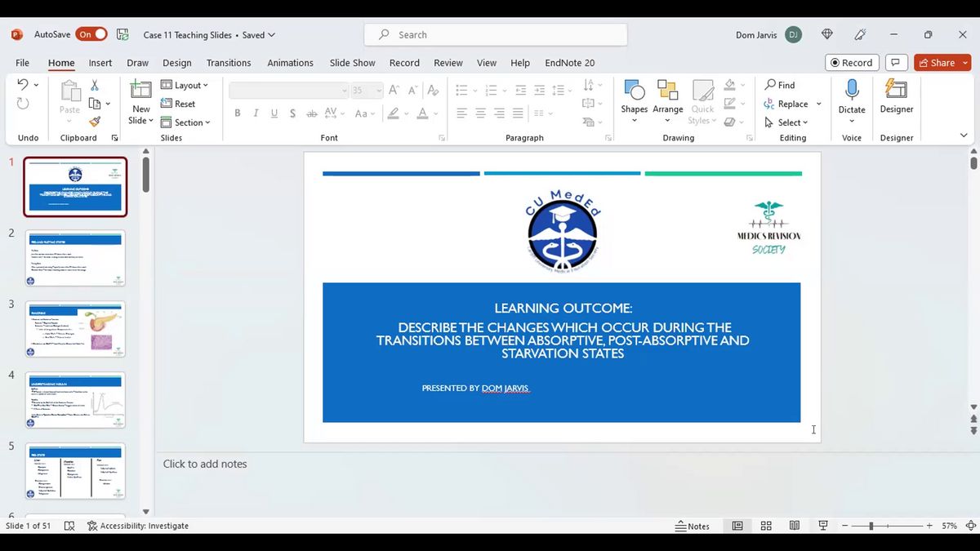Open the Shapes gallery
980x551 pixels.
click(x=634, y=101)
